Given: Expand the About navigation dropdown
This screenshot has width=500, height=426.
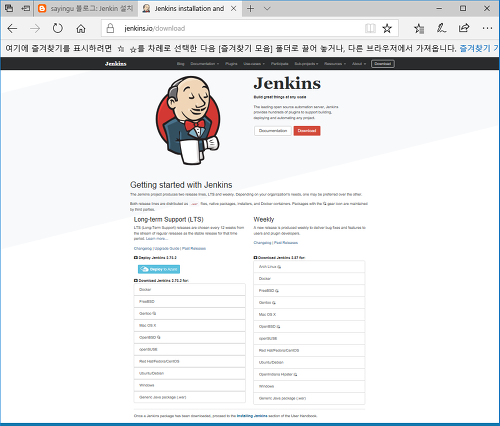Looking at the screenshot, I should pos(359,64).
